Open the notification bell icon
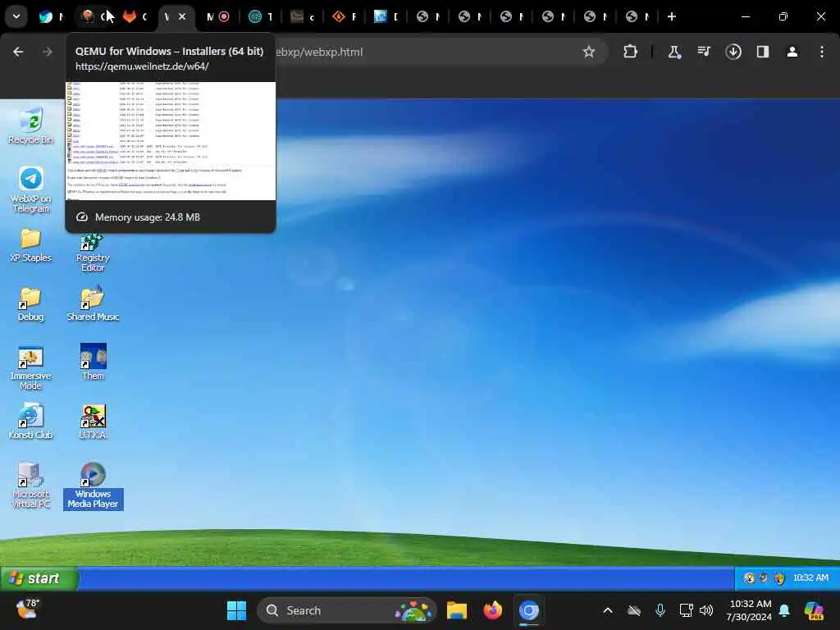Viewport: 840px width, 630px height. (784, 610)
